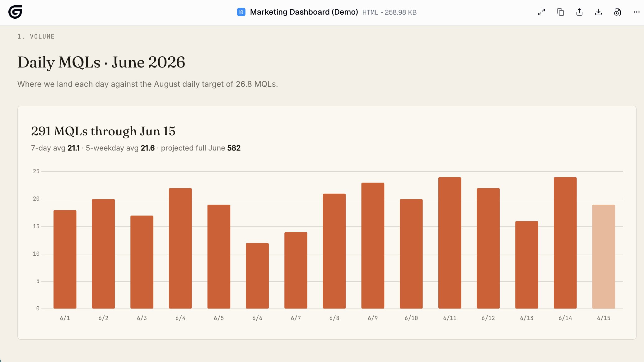Click the blue HTML file icon
Viewport: 644px width, 362px height.
241,12
